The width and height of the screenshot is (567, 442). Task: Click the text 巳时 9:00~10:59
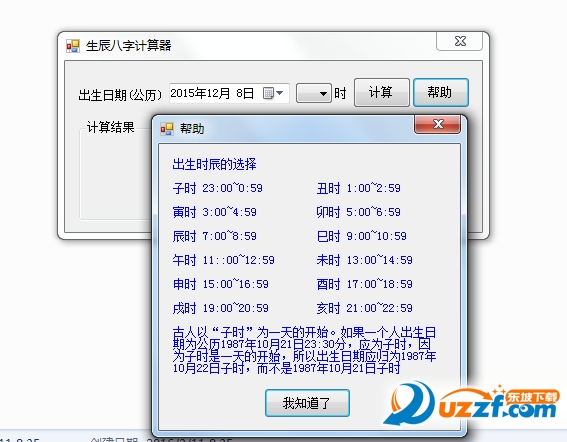point(362,236)
